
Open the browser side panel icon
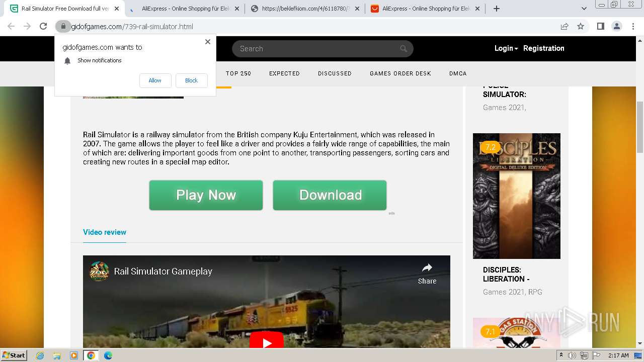coord(600,26)
